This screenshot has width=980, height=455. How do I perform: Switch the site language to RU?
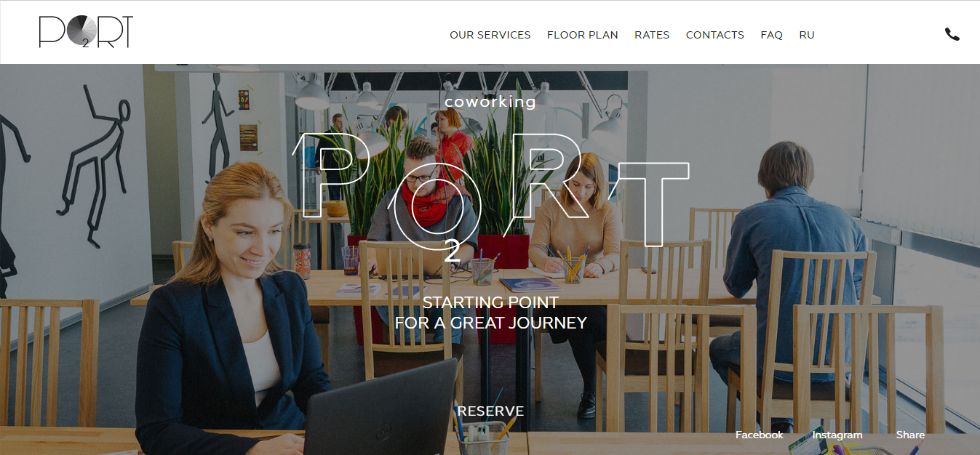[807, 35]
